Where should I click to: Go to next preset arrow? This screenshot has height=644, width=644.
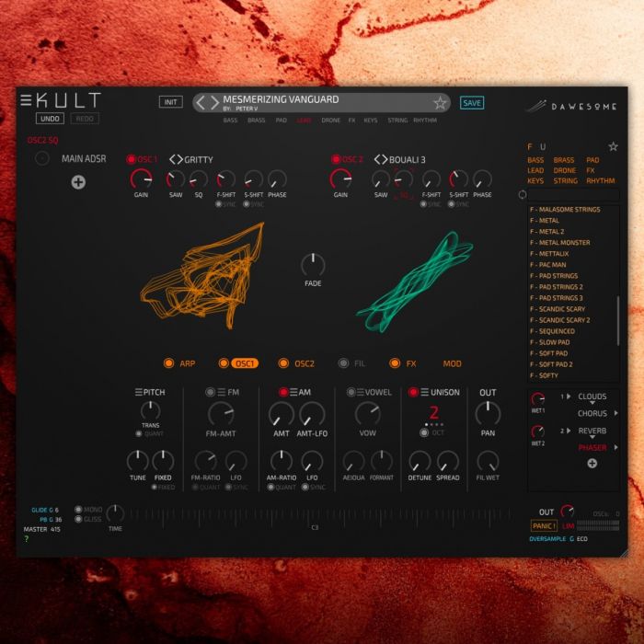click(x=214, y=103)
